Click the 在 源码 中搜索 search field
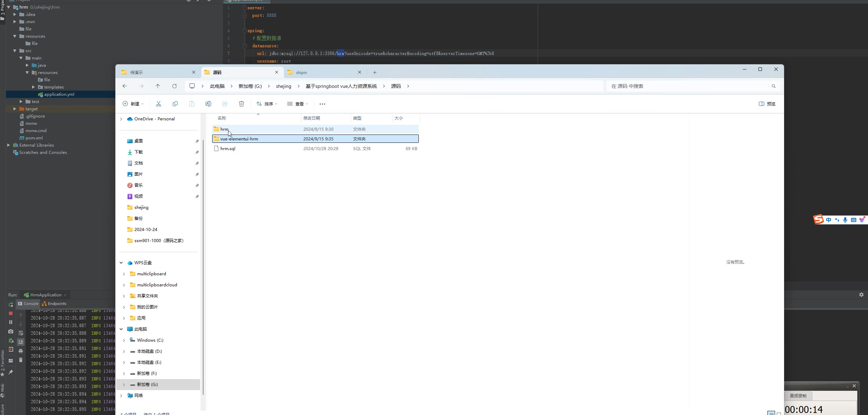868x415 pixels. 693,86
